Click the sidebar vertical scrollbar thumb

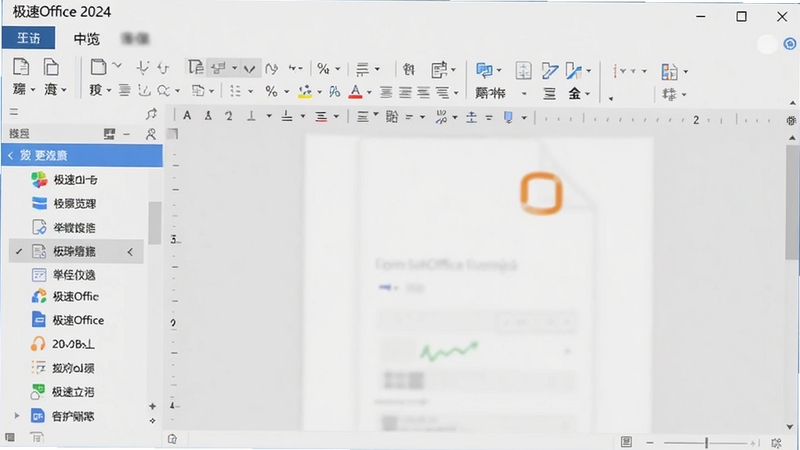155,223
